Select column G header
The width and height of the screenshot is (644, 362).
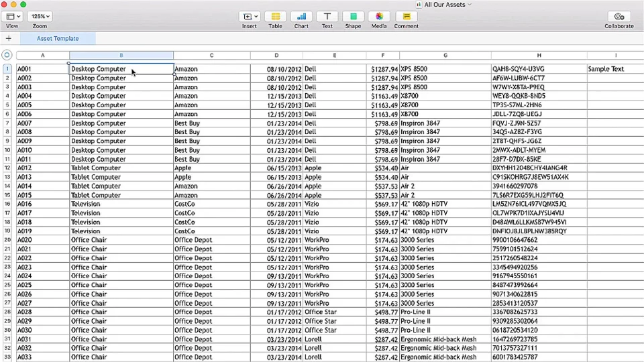point(445,56)
